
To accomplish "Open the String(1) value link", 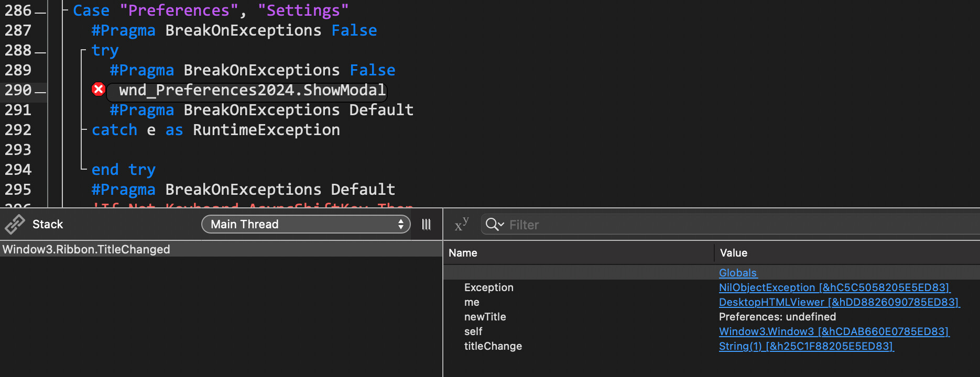I will click(x=805, y=346).
